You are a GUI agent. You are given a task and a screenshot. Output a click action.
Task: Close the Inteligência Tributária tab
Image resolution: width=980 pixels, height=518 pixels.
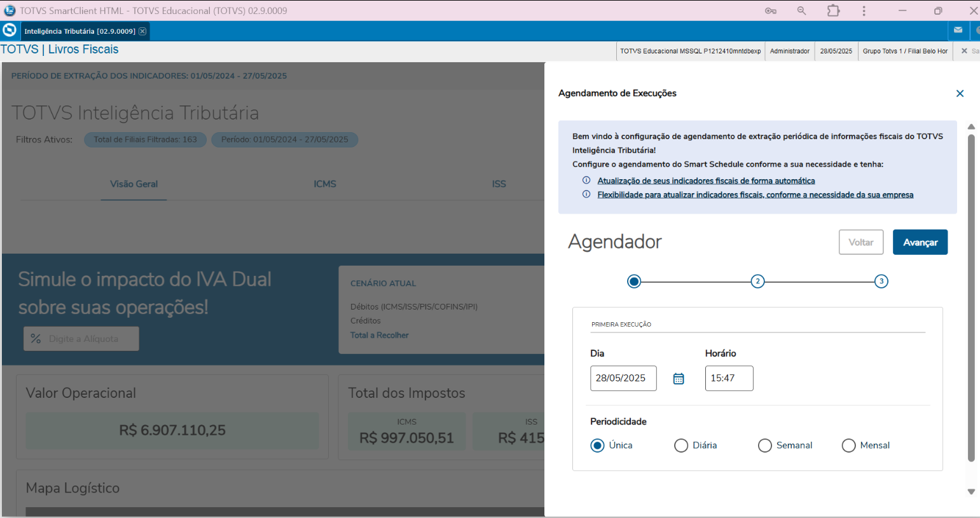coord(142,31)
